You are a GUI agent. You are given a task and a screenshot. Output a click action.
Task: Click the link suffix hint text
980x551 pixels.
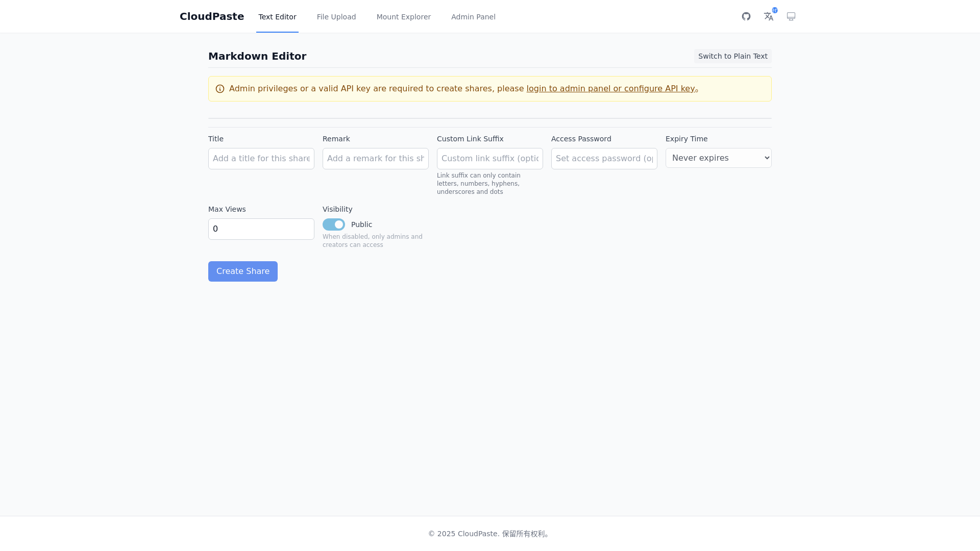(x=479, y=184)
